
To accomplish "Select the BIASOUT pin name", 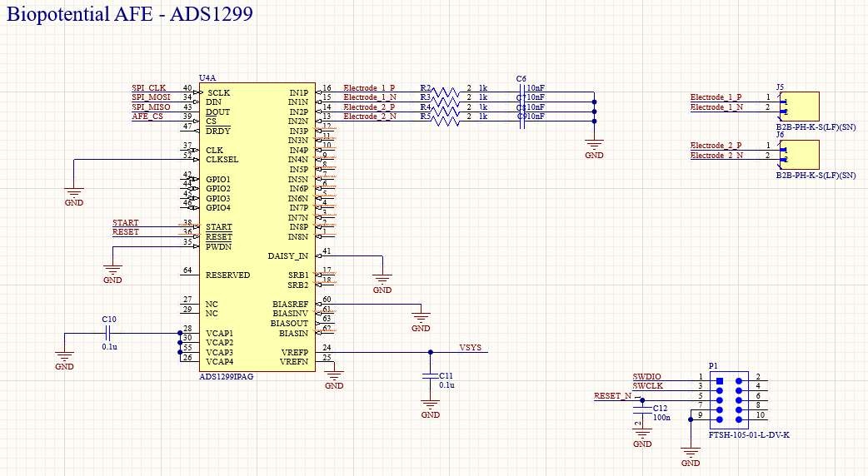I will [x=290, y=324].
